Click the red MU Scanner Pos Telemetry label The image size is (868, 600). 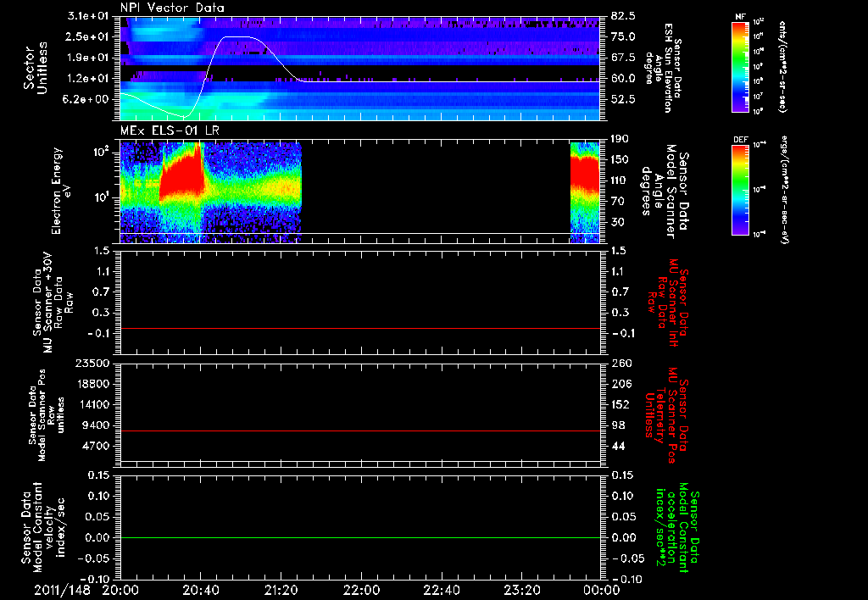point(667,415)
